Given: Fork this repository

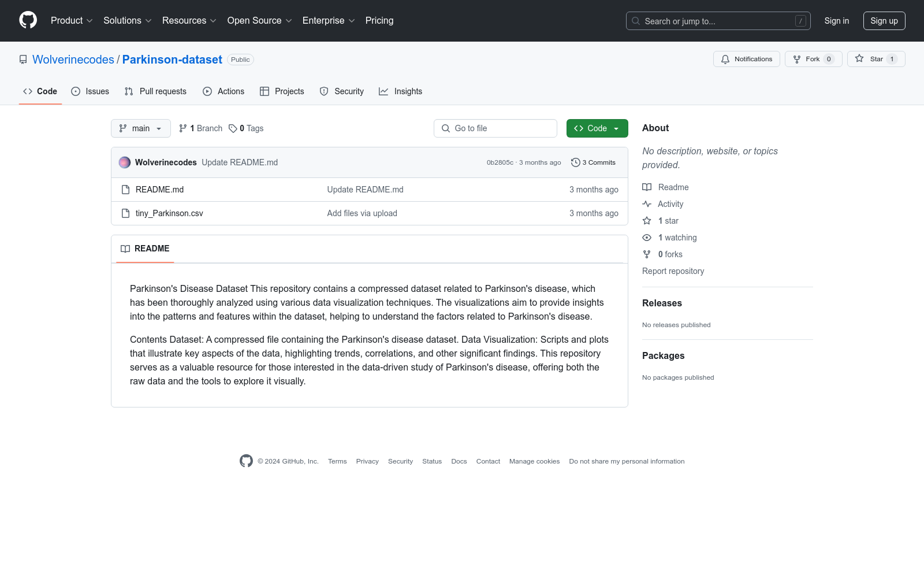Looking at the screenshot, I should (813, 59).
